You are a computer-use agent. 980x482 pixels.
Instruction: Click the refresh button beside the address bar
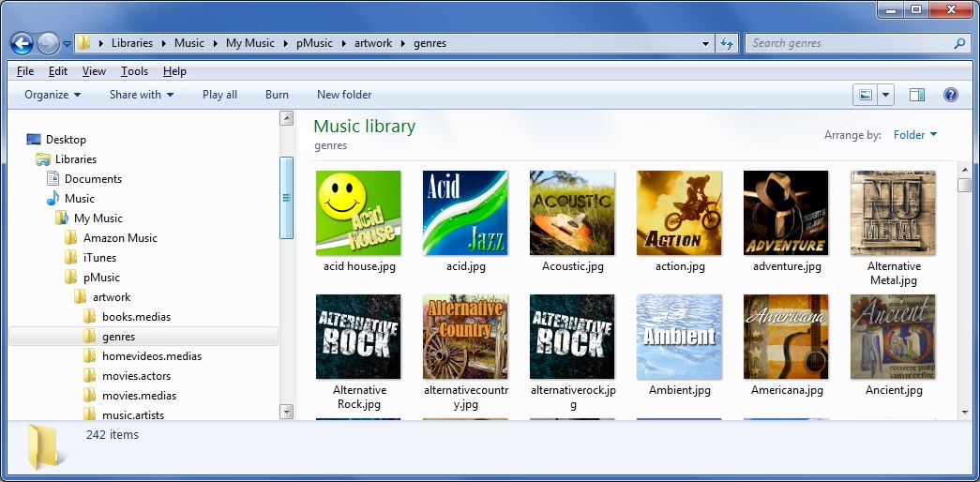(x=726, y=43)
